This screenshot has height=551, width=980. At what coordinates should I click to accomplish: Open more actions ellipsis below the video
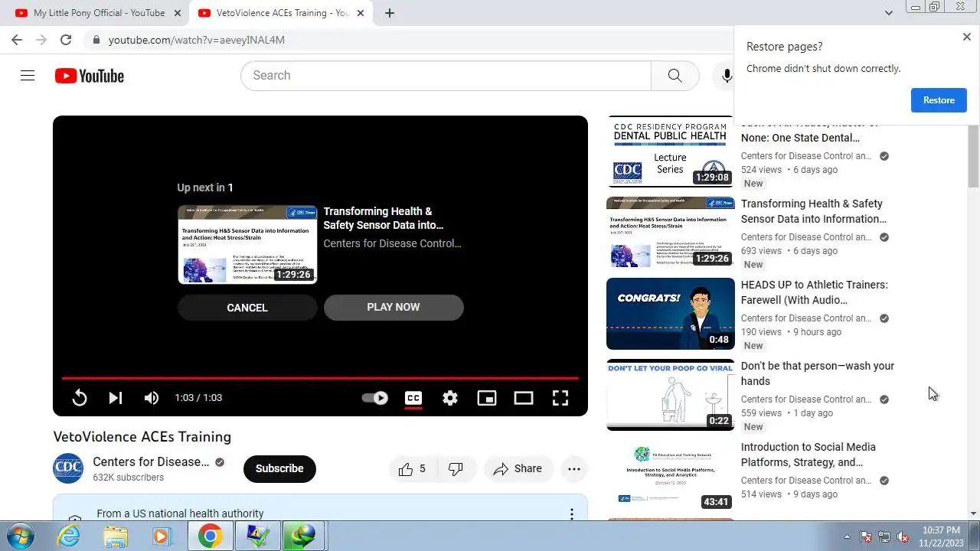pos(574,469)
